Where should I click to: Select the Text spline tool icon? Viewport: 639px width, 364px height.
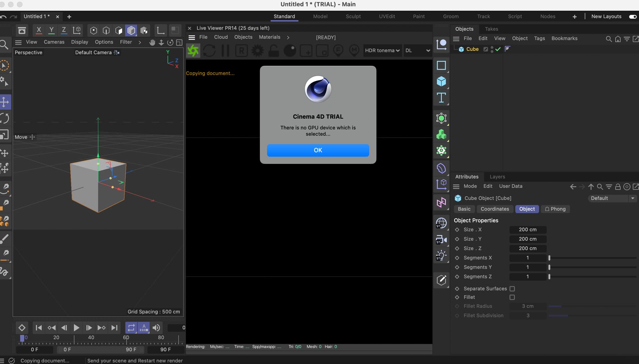[441, 98]
